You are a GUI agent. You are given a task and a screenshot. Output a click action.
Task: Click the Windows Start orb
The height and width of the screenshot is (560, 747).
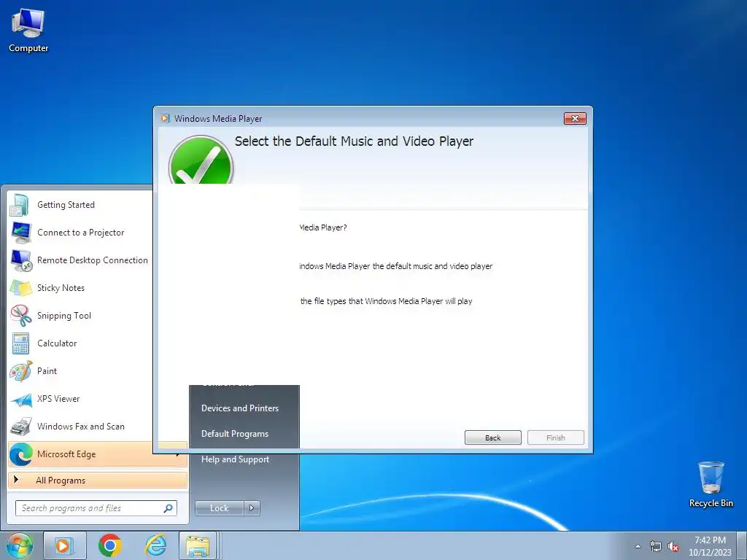19,545
